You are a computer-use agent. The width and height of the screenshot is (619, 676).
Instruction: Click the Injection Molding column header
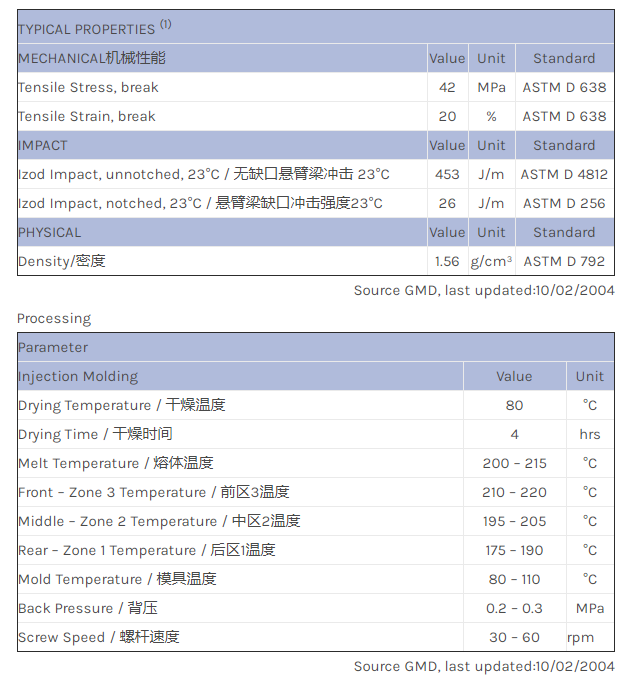tap(78, 376)
